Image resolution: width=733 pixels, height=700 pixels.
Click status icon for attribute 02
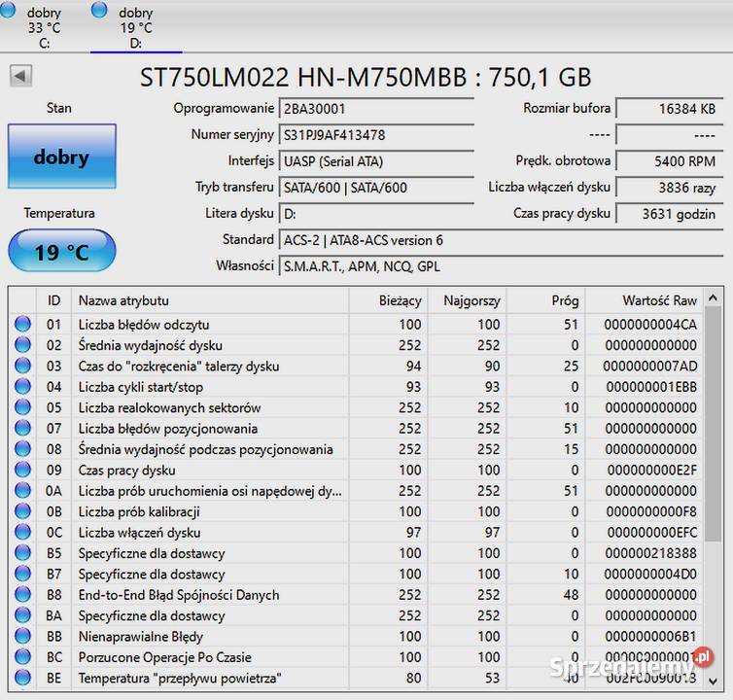pos(22,344)
